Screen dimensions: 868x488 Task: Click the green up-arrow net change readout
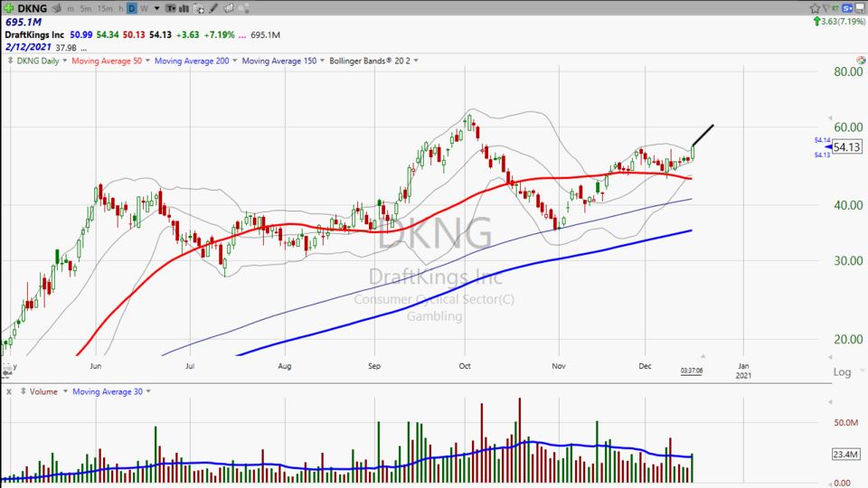click(839, 22)
